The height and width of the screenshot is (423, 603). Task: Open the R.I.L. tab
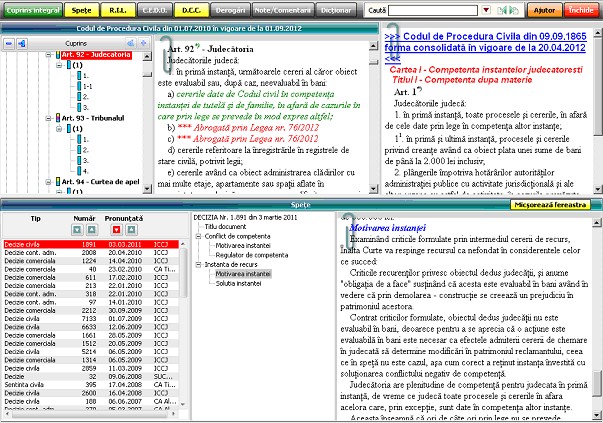coord(118,10)
